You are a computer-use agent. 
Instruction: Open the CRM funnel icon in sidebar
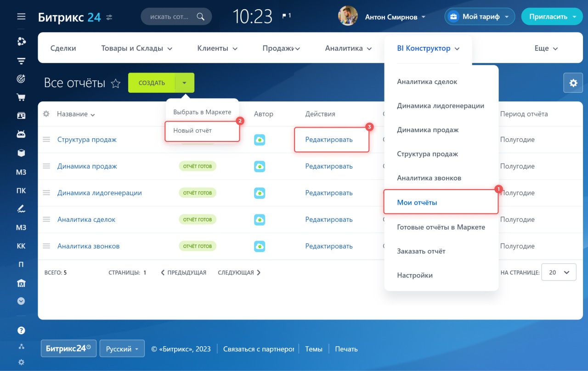[x=21, y=61]
